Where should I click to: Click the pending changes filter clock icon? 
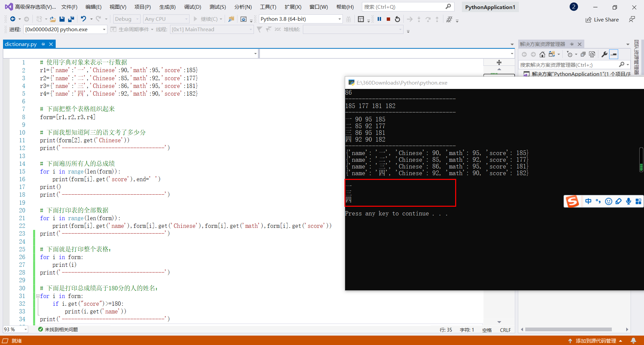click(570, 54)
